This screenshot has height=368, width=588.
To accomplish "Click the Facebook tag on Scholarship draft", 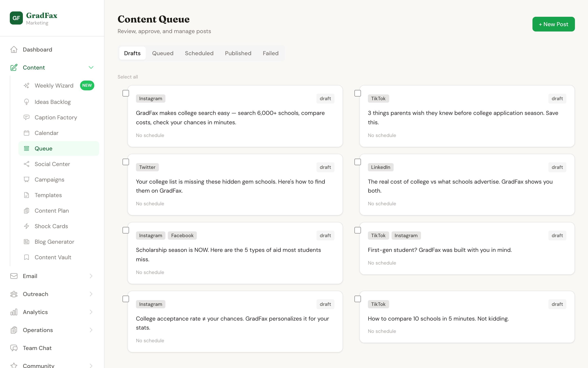I will coord(182,235).
